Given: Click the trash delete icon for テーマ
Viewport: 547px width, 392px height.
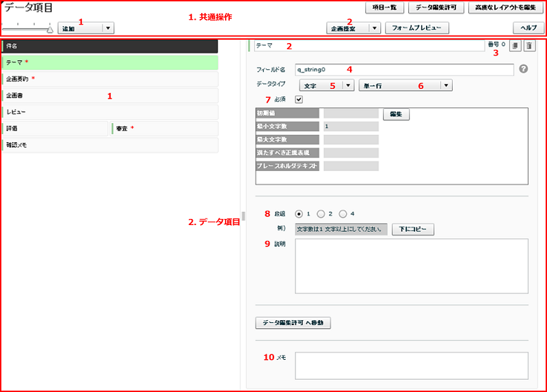Looking at the screenshot, I should [x=529, y=46].
